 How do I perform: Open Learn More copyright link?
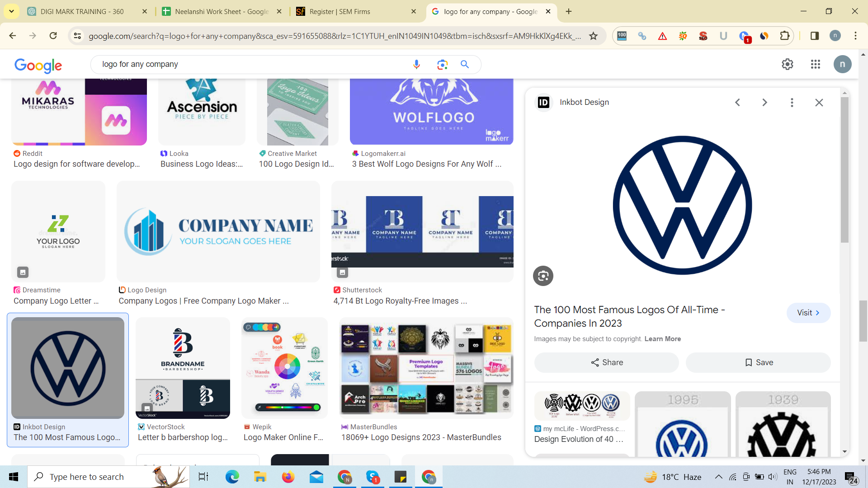662,339
